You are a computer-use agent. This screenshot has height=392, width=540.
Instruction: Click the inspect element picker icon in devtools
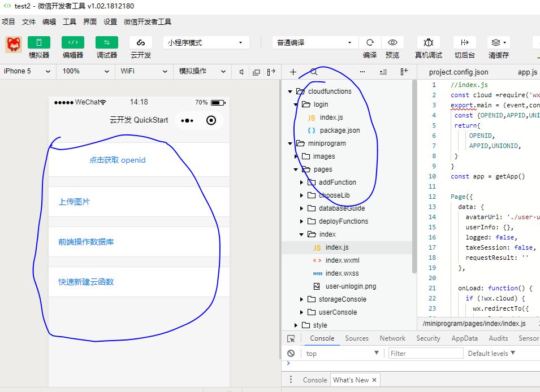point(291,339)
